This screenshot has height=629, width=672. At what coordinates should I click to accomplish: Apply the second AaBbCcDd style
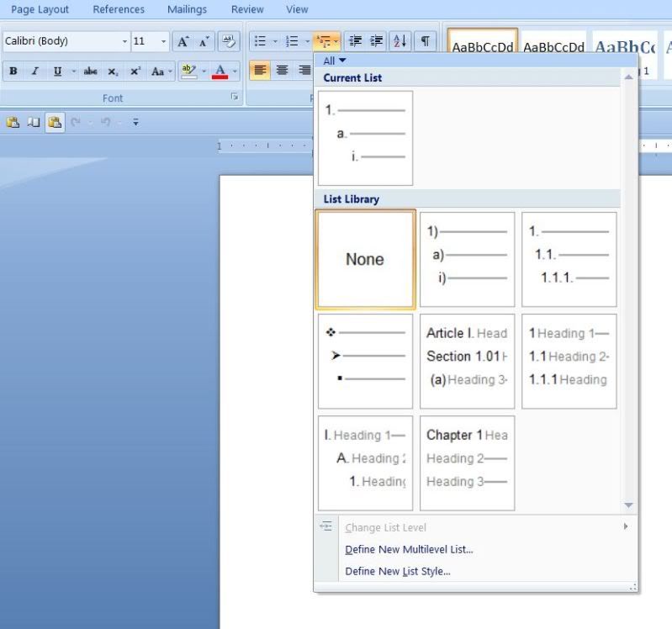tap(553, 41)
